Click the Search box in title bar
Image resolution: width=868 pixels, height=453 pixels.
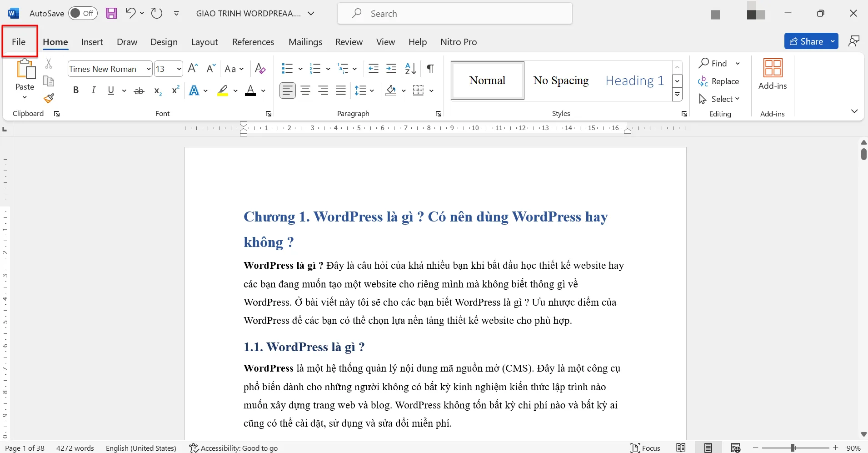point(455,13)
